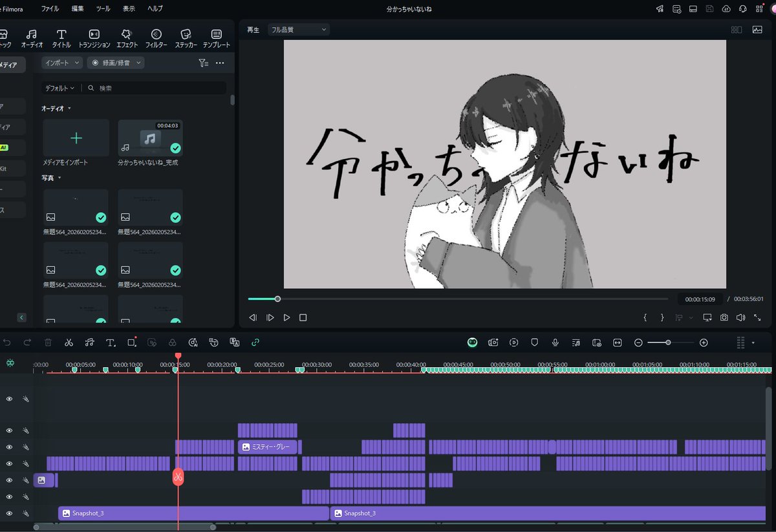Open the ツール menu
Viewport: 776px width, 532px height.
[103, 9]
